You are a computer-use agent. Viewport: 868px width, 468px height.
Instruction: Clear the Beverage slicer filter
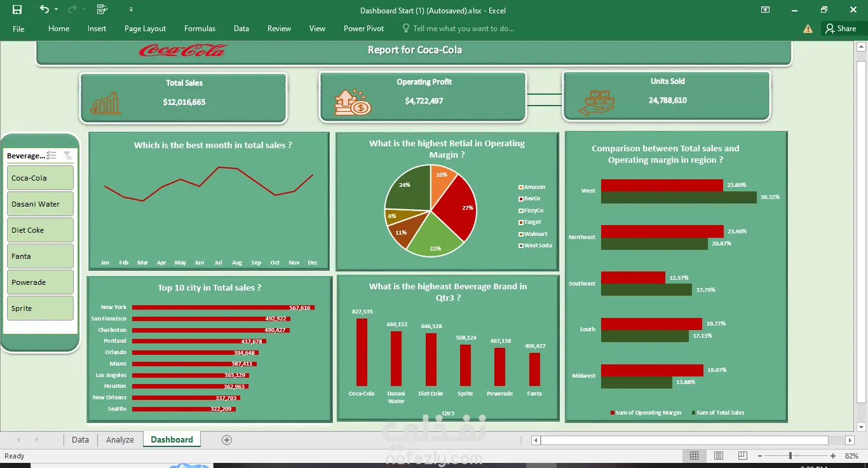[67, 156]
